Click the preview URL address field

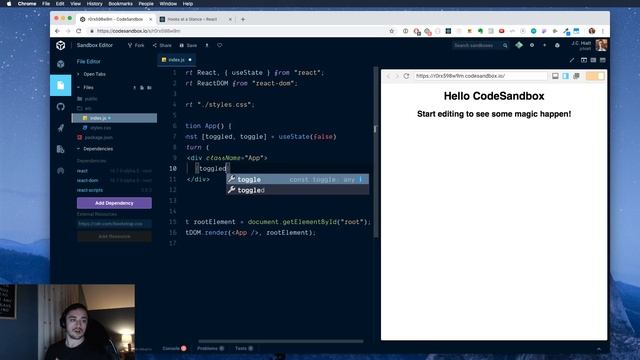coord(480,76)
